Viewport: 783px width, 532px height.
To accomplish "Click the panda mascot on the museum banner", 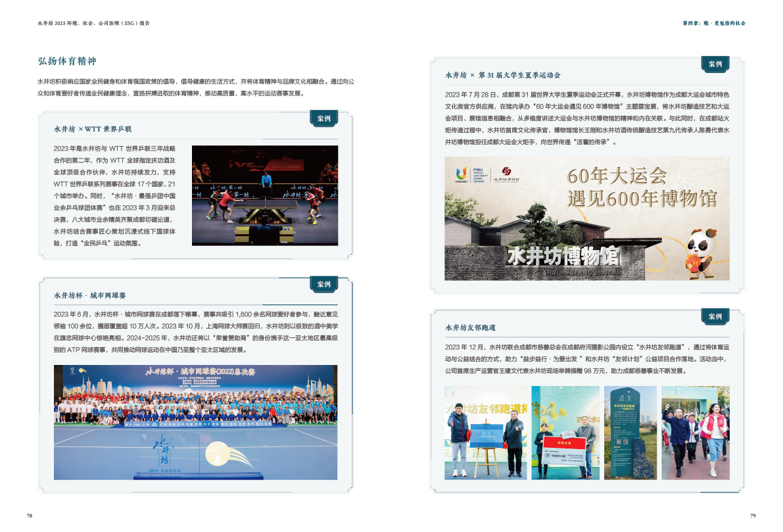I will click(x=701, y=249).
